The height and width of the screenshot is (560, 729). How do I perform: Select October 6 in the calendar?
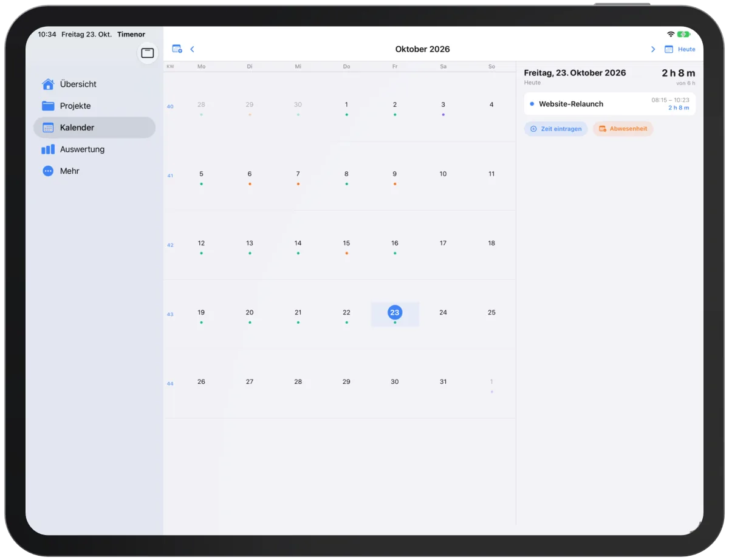coord(250,174)
